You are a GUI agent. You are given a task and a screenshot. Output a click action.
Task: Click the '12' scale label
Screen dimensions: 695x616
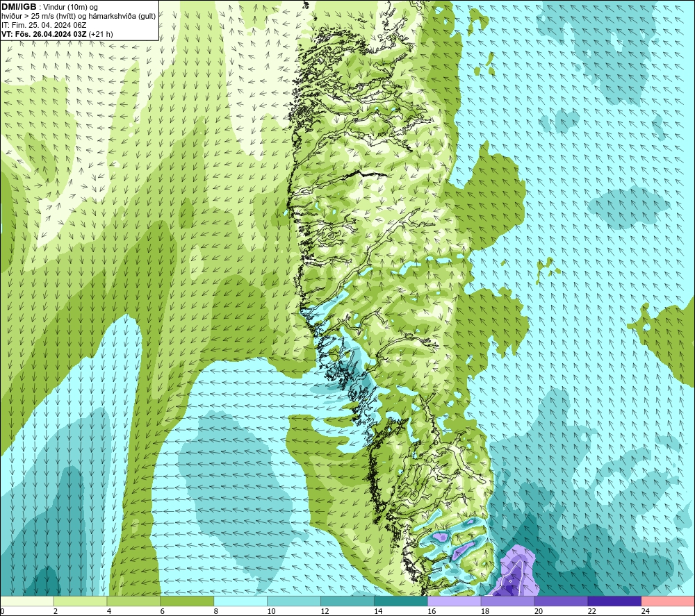pyautogui.click(x=325, y=611)
